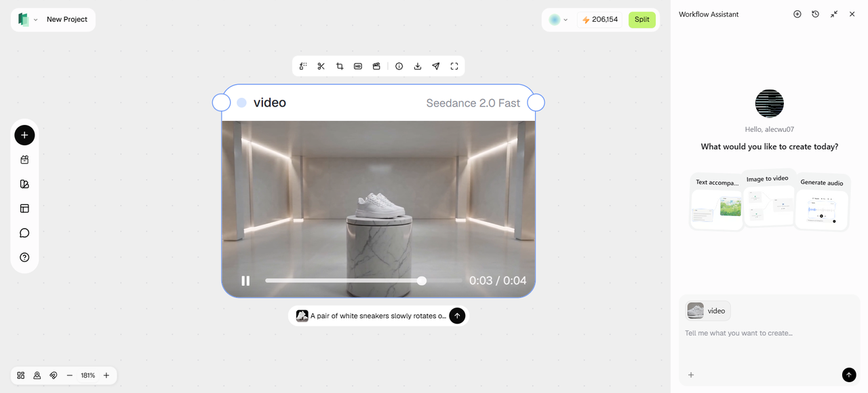Open the teal avatar dropdown menu

pyautogui.click(x=558, y=20)
